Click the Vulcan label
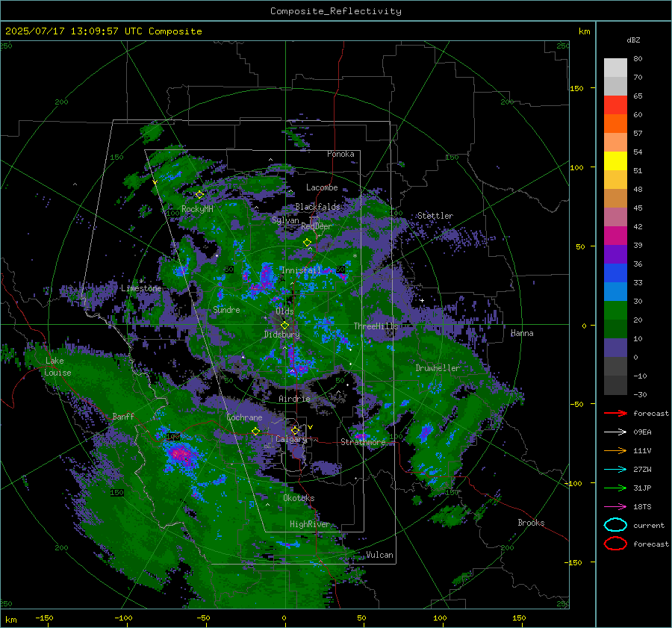Image resolution: width=672 pixels, height=628 pixels. click(x=379, y=555)
